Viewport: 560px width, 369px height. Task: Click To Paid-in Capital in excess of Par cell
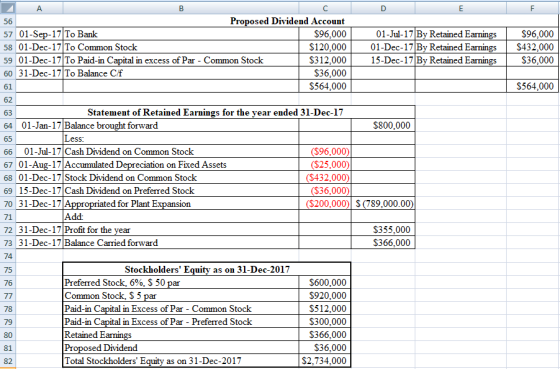point(181,60)
